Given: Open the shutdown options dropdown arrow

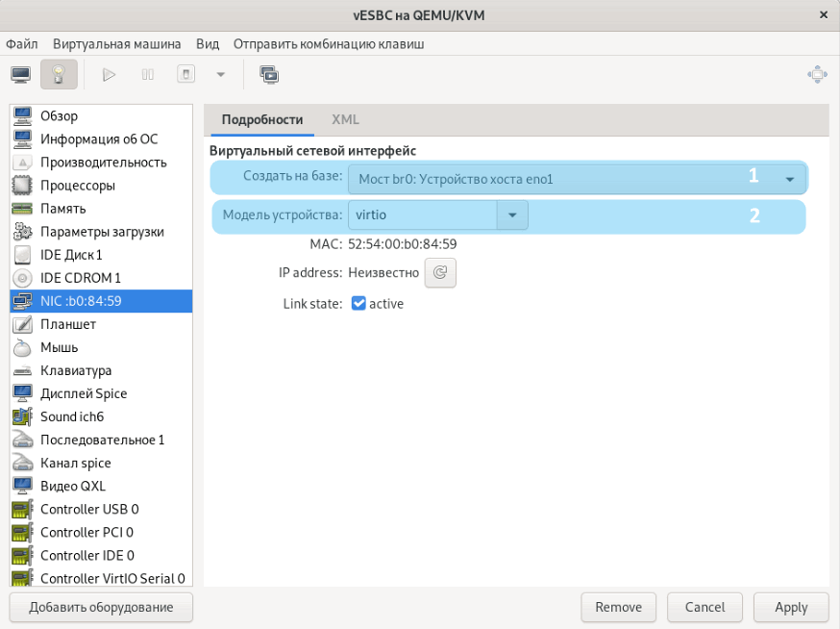Looking at the screenshot, I should tap(220, 74).
